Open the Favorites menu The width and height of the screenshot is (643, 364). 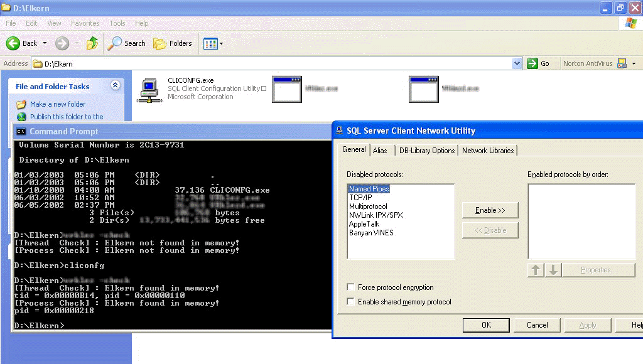click(85, 23)
